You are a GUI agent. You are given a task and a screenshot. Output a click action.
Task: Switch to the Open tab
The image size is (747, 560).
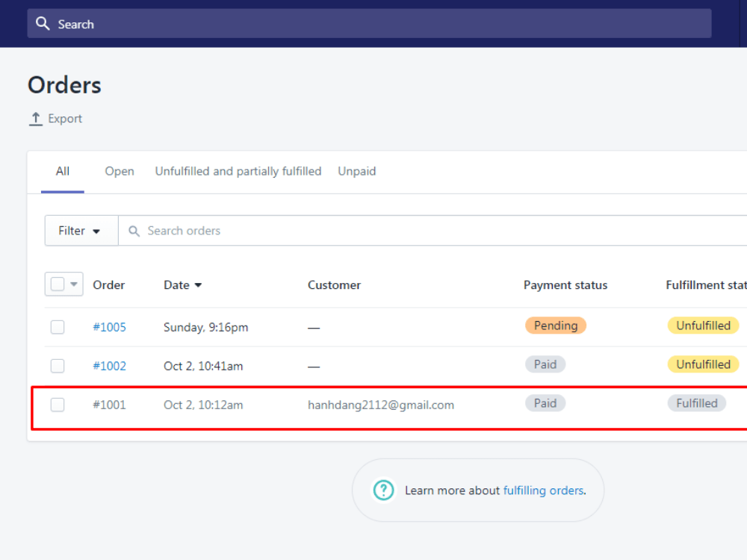click(x=119, y=172)
